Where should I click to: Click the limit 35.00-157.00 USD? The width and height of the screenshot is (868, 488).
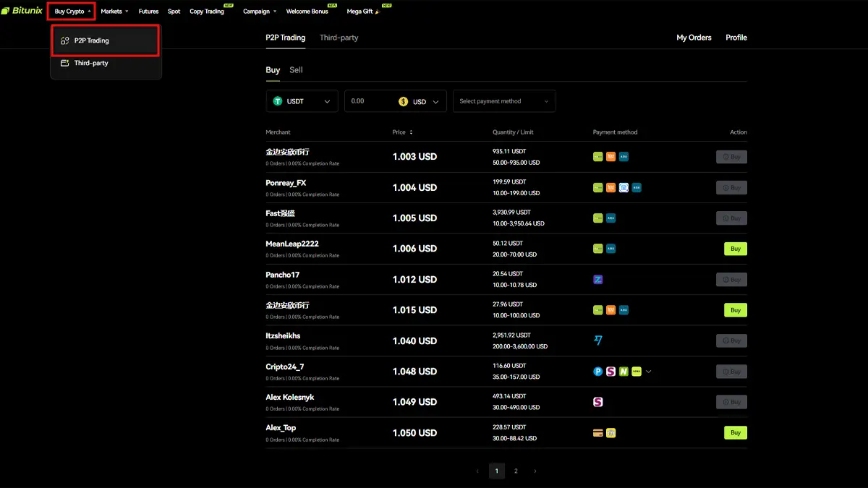coord(517,377)
